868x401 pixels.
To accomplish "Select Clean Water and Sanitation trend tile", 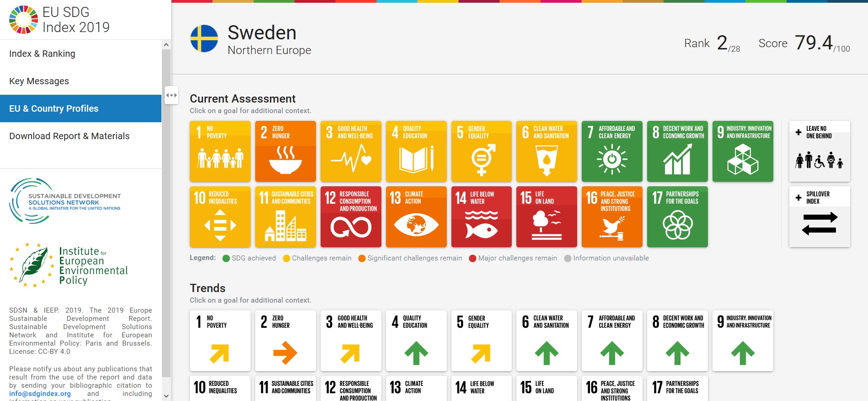I will tap(547, 341).
